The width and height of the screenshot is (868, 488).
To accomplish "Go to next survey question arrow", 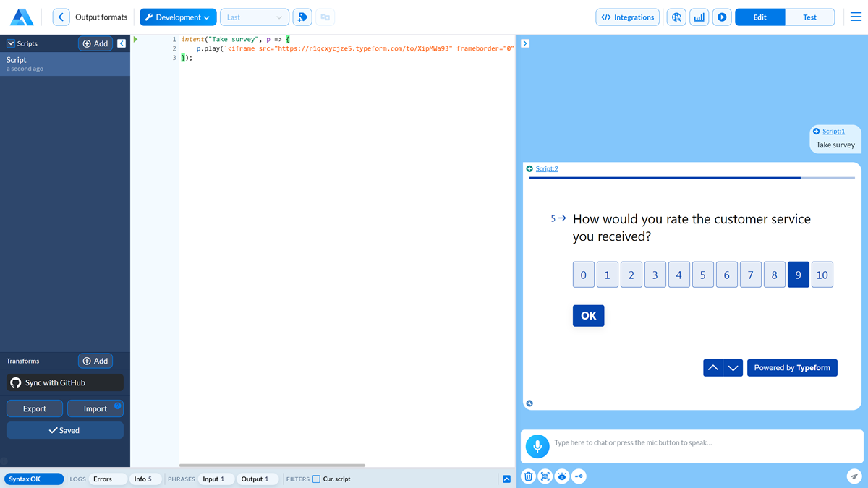I will point(733,368).
